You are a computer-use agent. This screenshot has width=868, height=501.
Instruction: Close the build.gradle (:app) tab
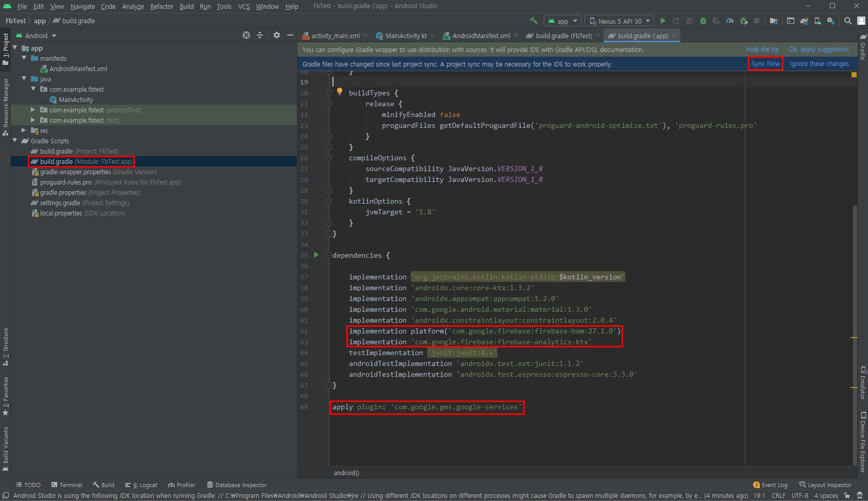[x=674, y=35]
